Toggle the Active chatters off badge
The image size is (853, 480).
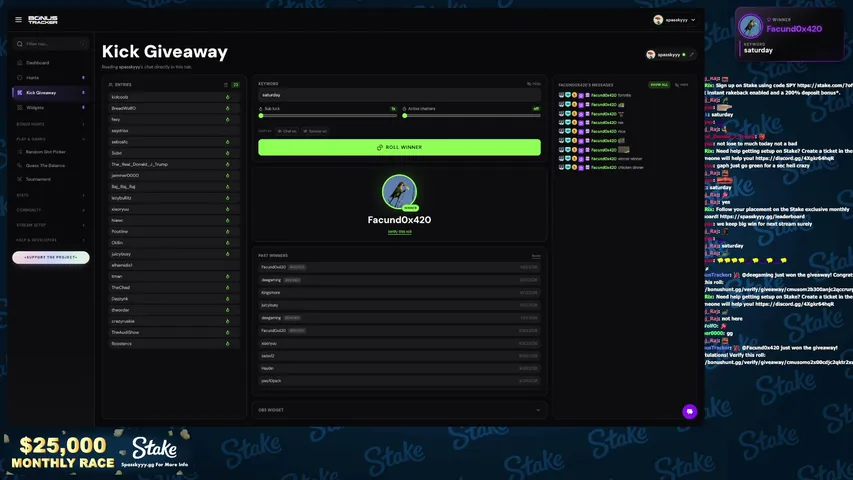536,109
